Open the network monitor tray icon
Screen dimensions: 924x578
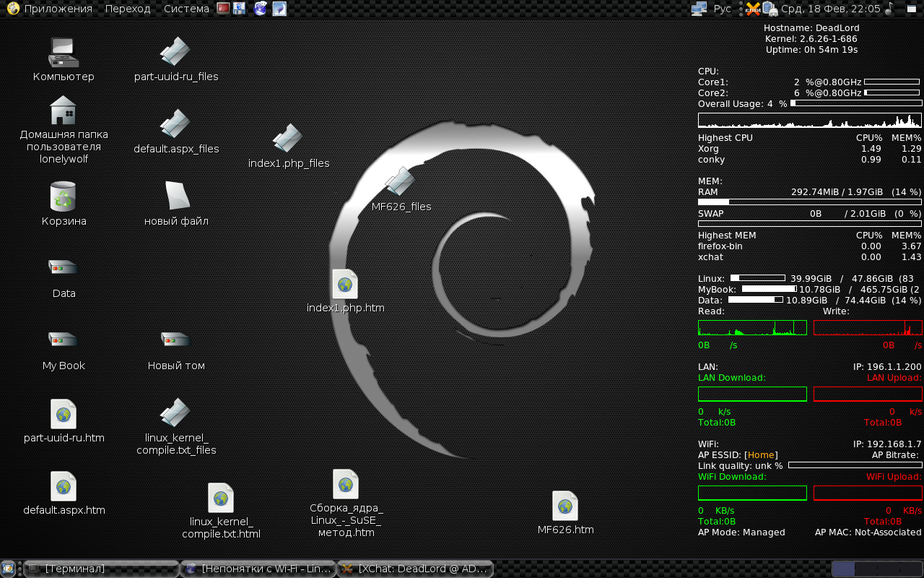(699, 9)
